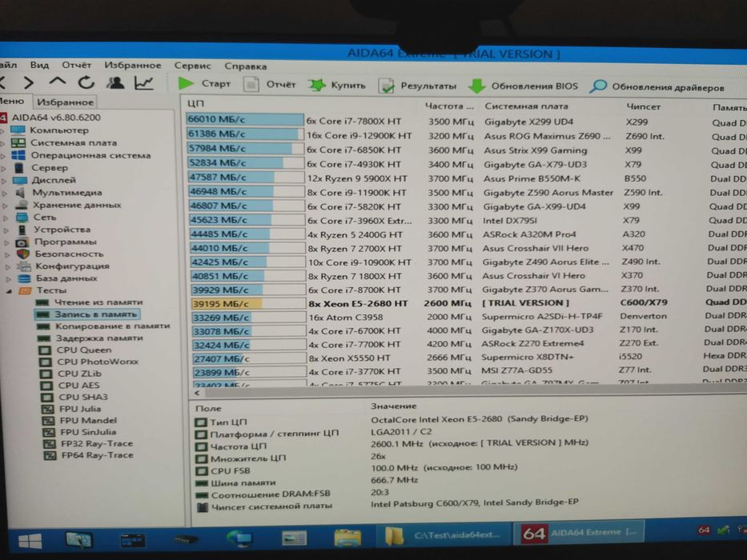The height and width of the screenshot is (560, 747).
Task: Open Копирование в памяти test
Action: [x=112, y=326]
